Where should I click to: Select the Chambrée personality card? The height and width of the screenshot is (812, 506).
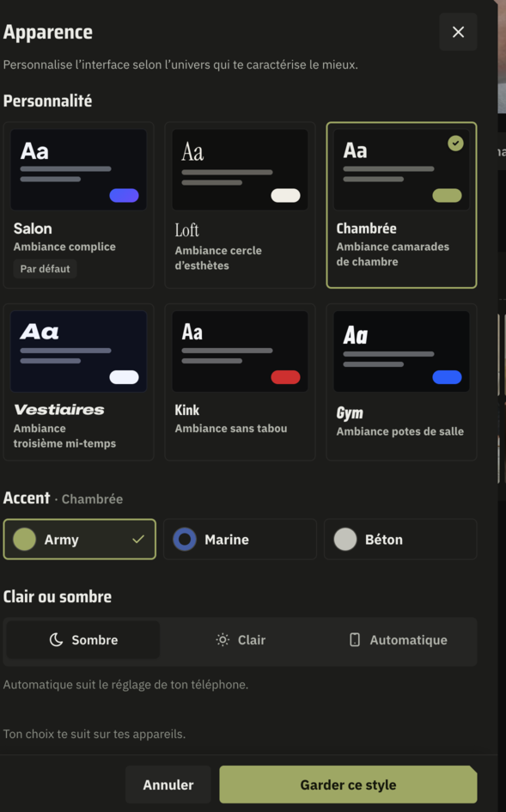coord(401,205)
